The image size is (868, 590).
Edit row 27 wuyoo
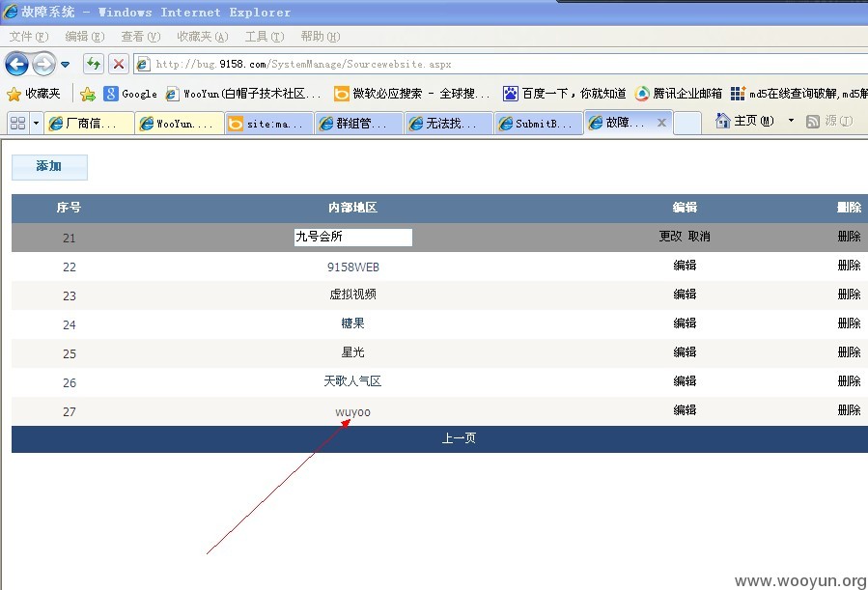685,410
